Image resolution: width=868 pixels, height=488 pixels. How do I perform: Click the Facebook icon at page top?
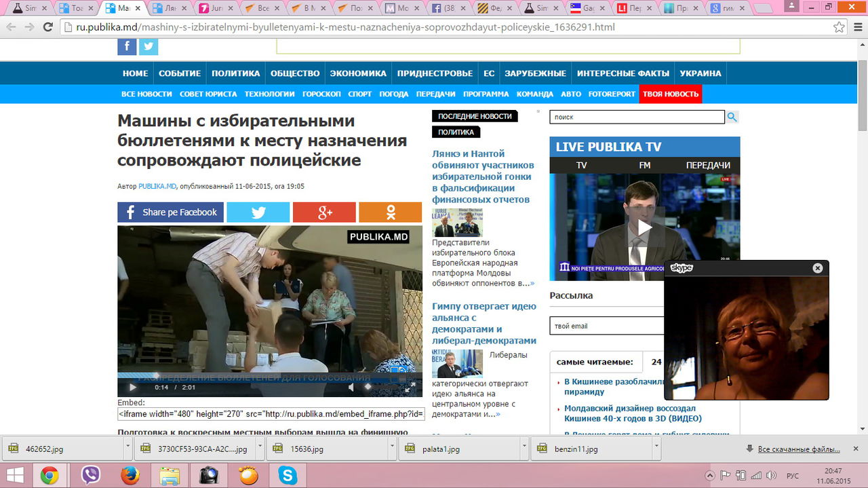point(127,47)
